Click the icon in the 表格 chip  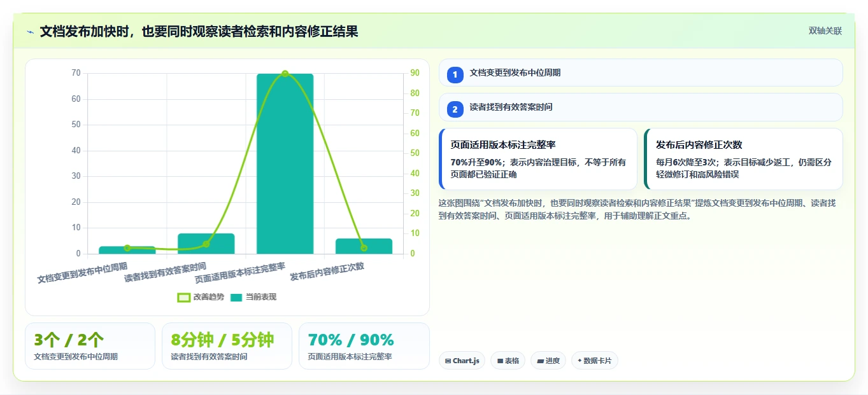point(501,361)
